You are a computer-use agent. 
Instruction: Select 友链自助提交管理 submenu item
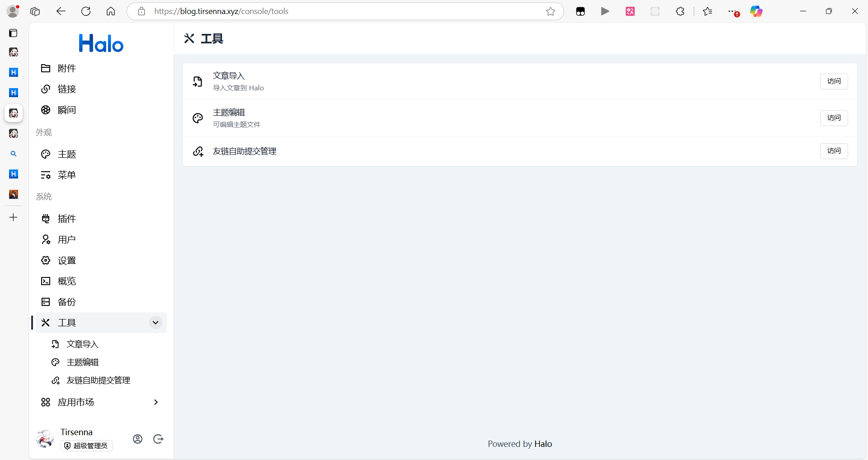98,380
